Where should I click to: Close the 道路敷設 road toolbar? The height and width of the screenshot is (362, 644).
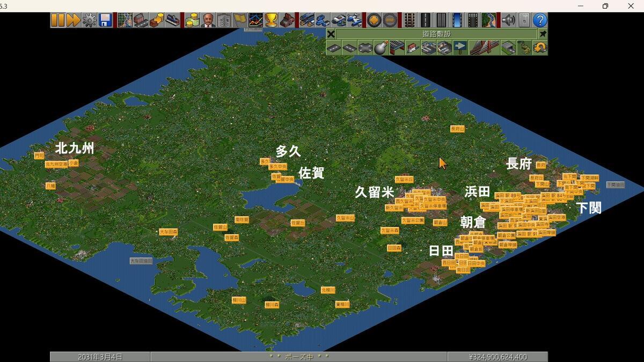pos(331,34)
